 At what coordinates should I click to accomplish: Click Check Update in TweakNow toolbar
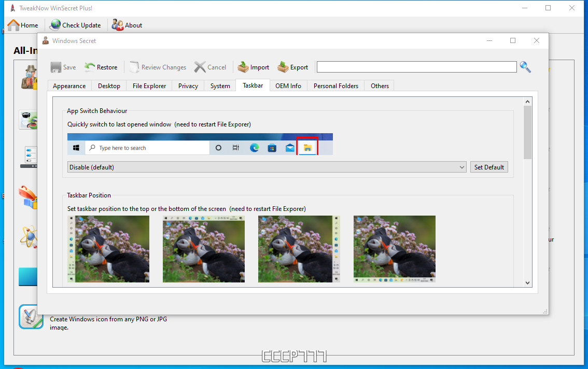coord(75,25)
